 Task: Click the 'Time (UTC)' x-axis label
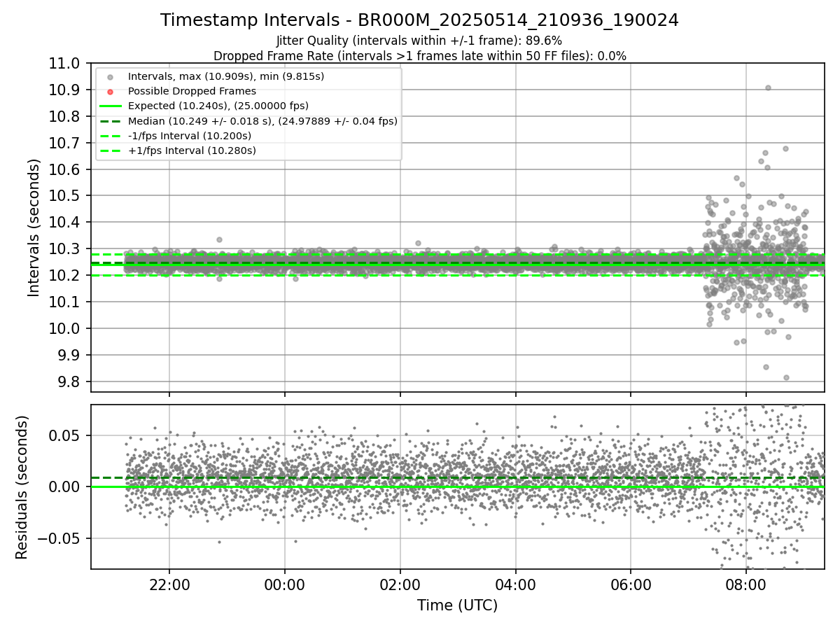click(x=457, y=605)
